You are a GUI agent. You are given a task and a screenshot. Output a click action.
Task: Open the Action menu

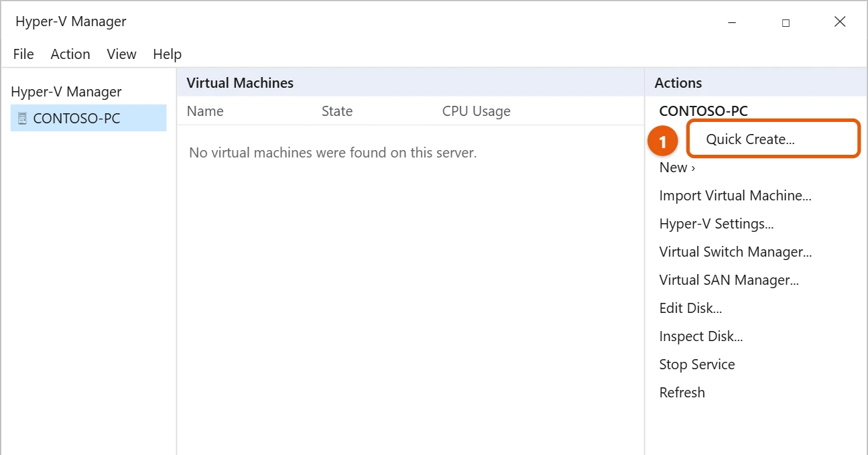70,54
